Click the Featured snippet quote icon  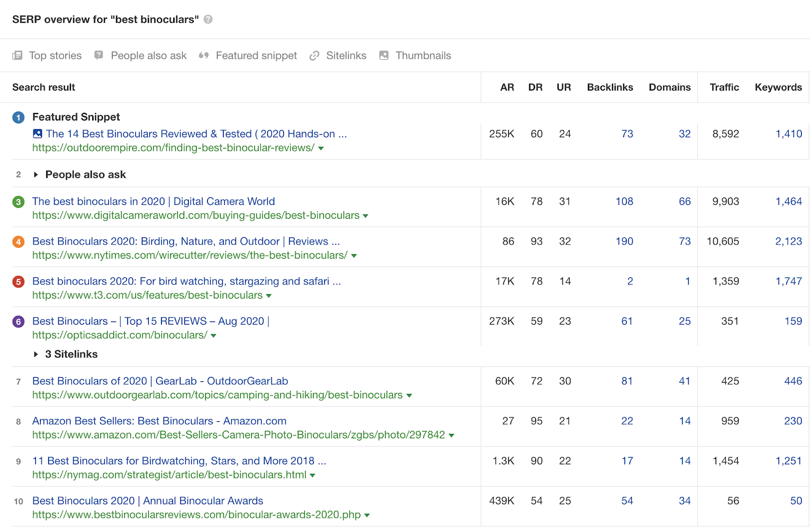pyautogui.click(x=204, y=55)
